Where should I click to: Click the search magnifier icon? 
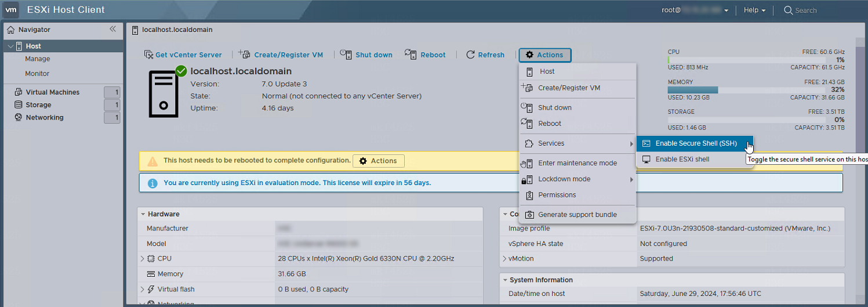(x=789, y=10)
